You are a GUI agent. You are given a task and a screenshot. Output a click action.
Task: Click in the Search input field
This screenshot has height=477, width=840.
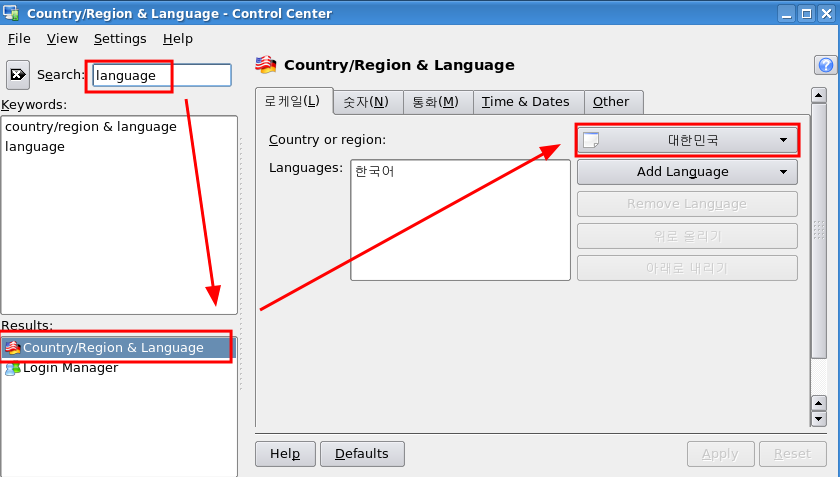162,75
